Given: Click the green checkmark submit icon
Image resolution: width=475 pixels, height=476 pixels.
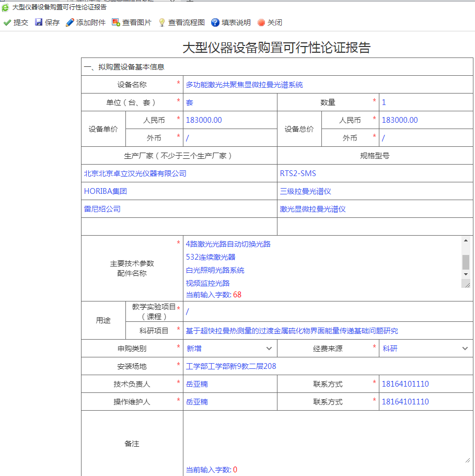Looking at the screenshot, I should (x=7, y=22).
